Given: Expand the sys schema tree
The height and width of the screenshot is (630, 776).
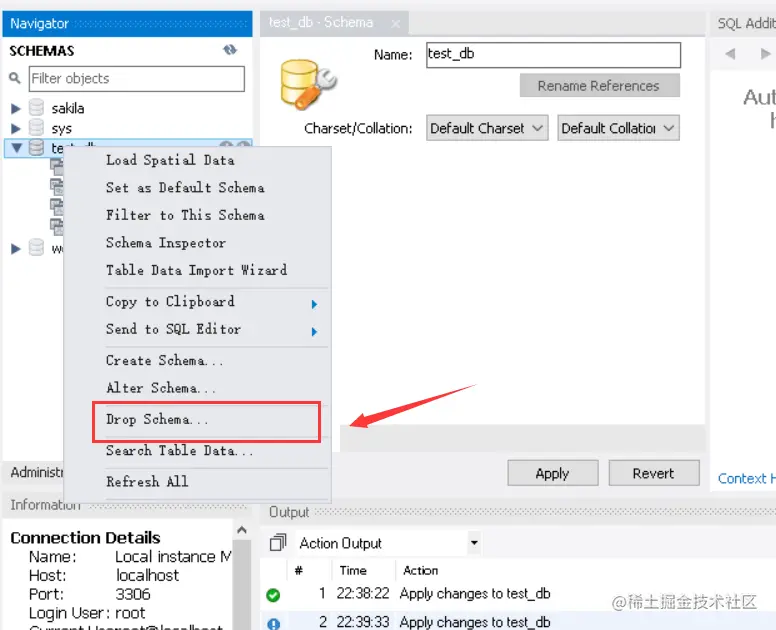Looking at the screenshot, I should [16, 129].
